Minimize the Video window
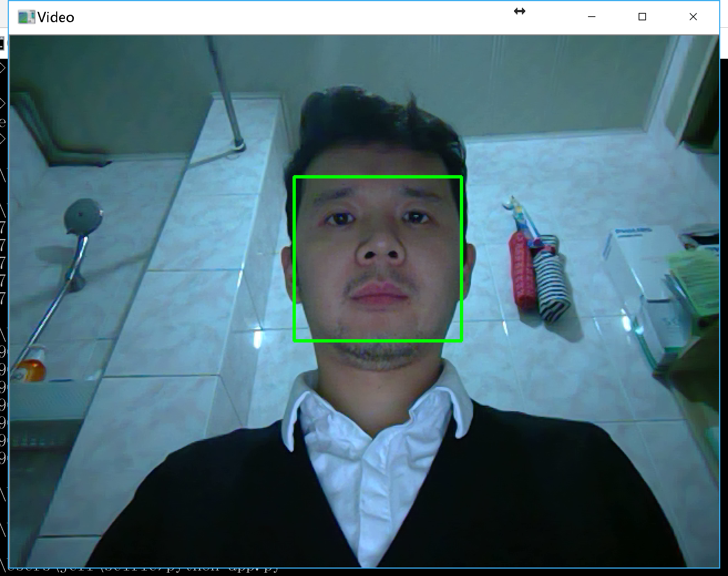Image resolution: width=728 pixels, height=576 pixels. [592, 17]
